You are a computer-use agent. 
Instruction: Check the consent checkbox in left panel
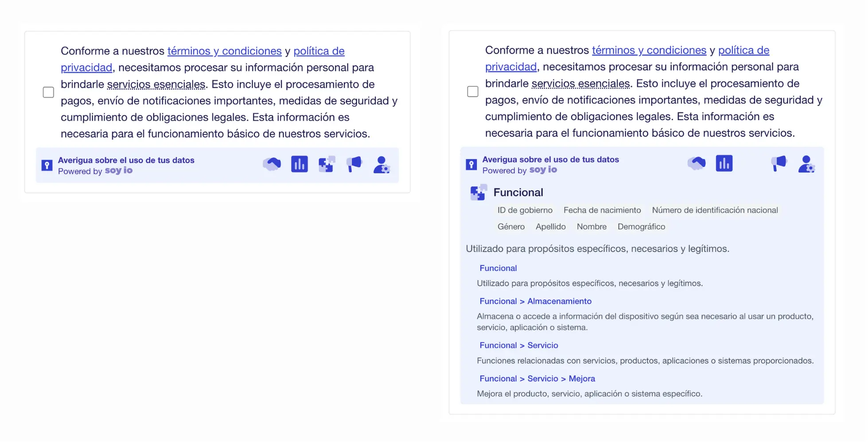click(48, 92)
